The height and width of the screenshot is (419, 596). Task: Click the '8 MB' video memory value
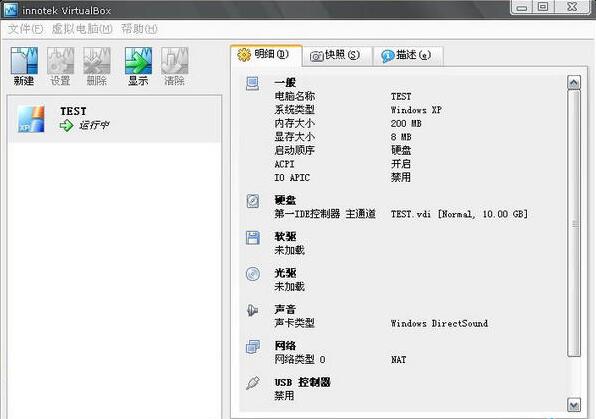point(401,137)
